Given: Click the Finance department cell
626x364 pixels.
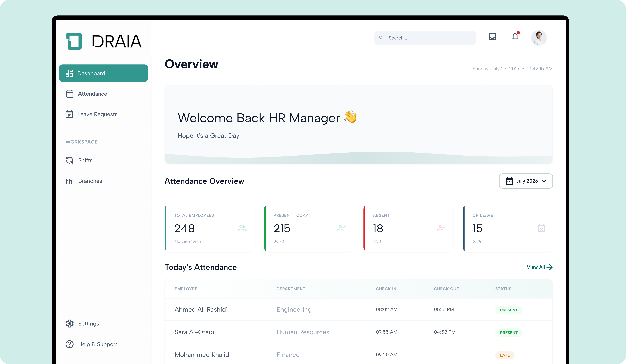Looking at the screenshot, I should [x=288, y=355].
